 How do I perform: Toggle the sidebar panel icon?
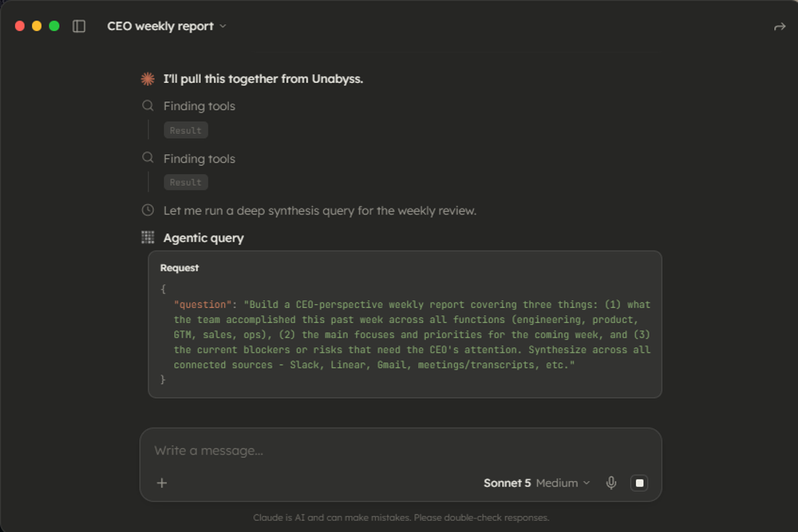click(x=79, y=26)
